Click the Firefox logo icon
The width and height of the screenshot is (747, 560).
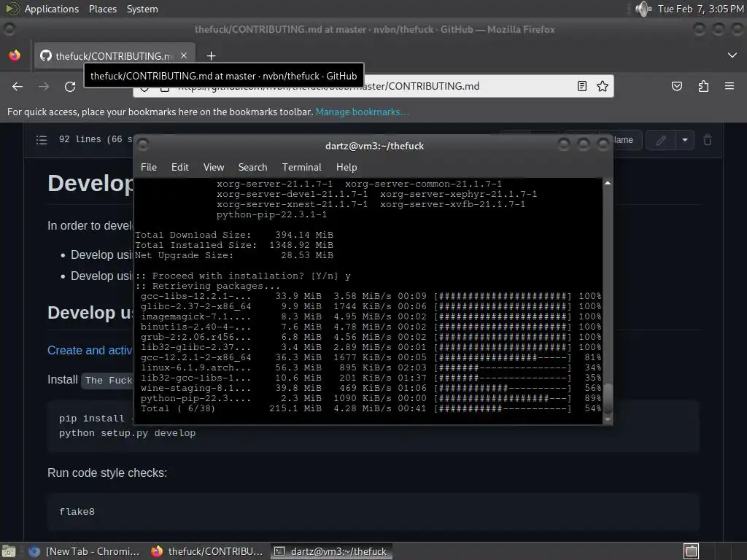15,55
